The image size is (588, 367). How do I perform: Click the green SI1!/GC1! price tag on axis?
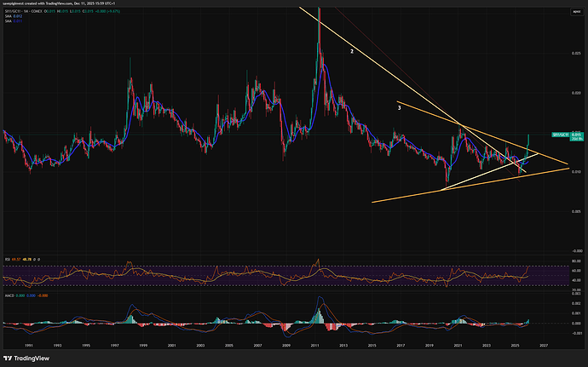(561, 135)
